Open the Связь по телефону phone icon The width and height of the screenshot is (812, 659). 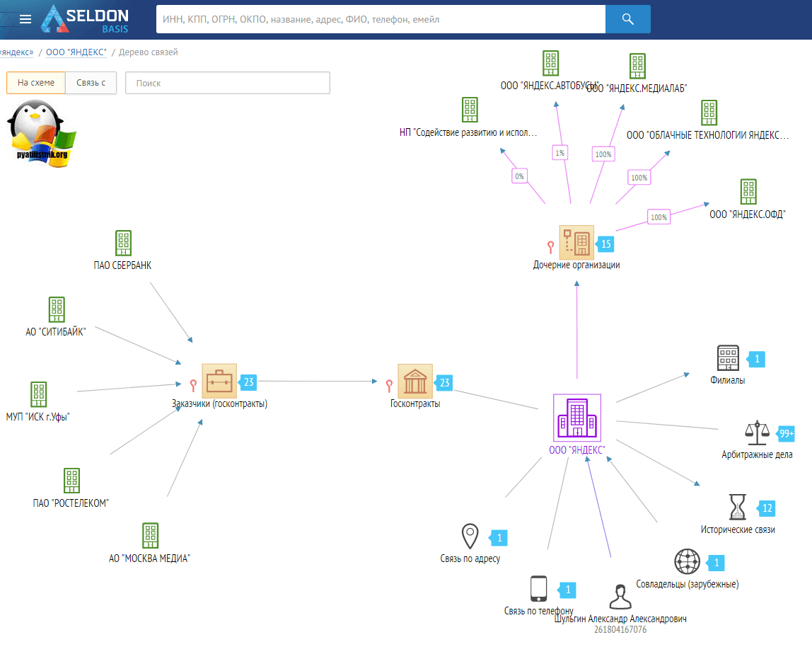tap(538, 589)
